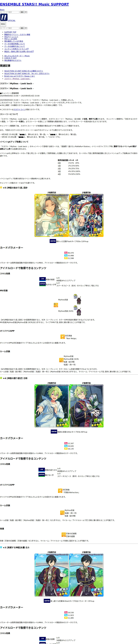Open HELP-ゲームヘルプ- menu item
The width and height of the screenshot is (138, 644).
(11, 37)
